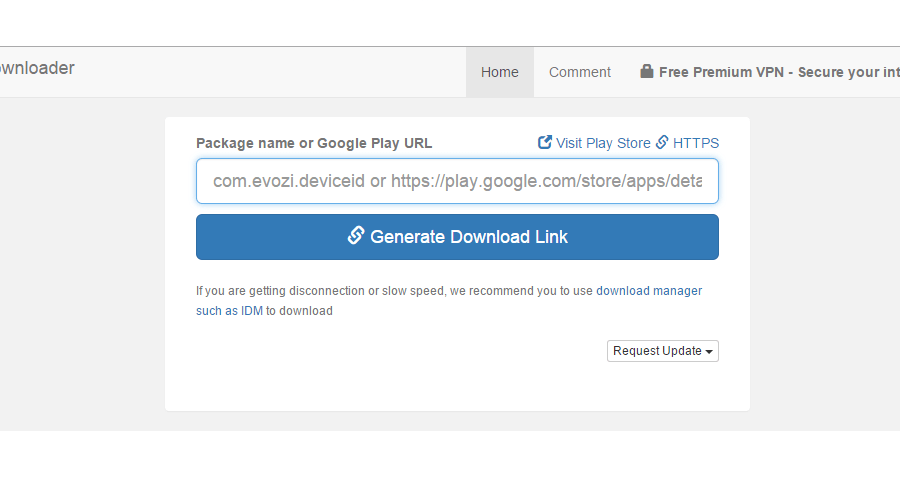Open the Comment tab
The height and width of the screenshot is (479, 900).
(x=580, y=72)
